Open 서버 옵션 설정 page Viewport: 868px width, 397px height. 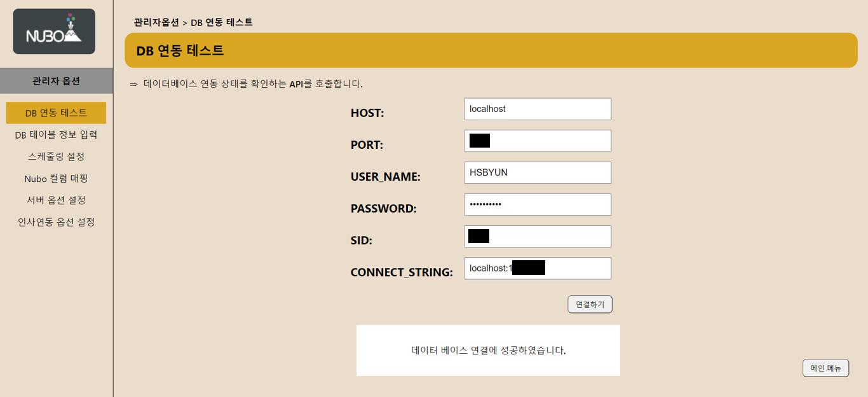pyautogui.click(x=56, y=200)
